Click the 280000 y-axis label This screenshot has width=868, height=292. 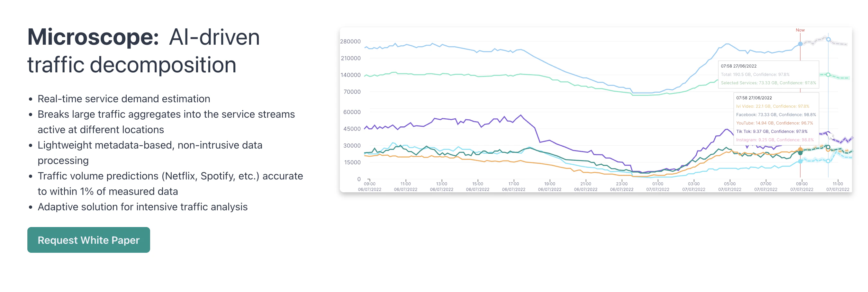pos(350,41)
